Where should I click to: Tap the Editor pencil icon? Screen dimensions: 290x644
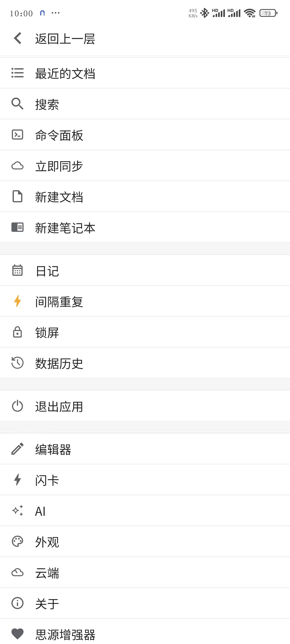(x=17, y=449)
